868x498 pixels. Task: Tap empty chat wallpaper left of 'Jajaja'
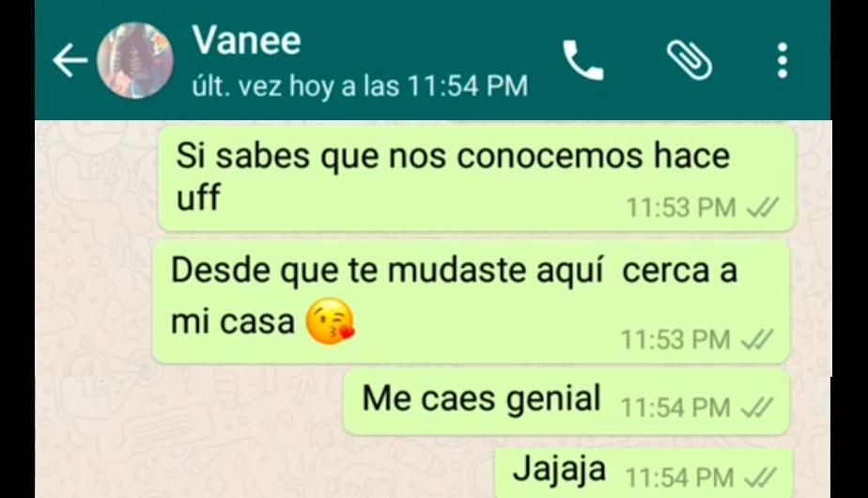coord(266,468)
